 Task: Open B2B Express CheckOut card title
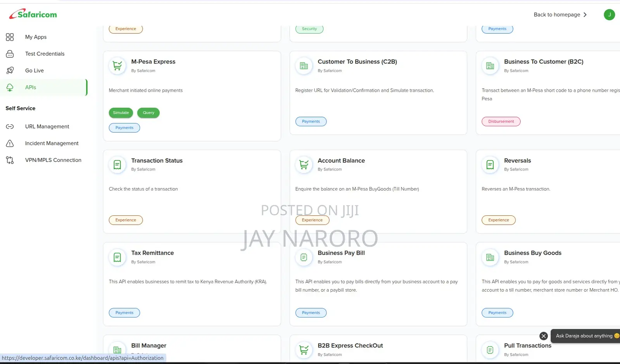(350, 345)
